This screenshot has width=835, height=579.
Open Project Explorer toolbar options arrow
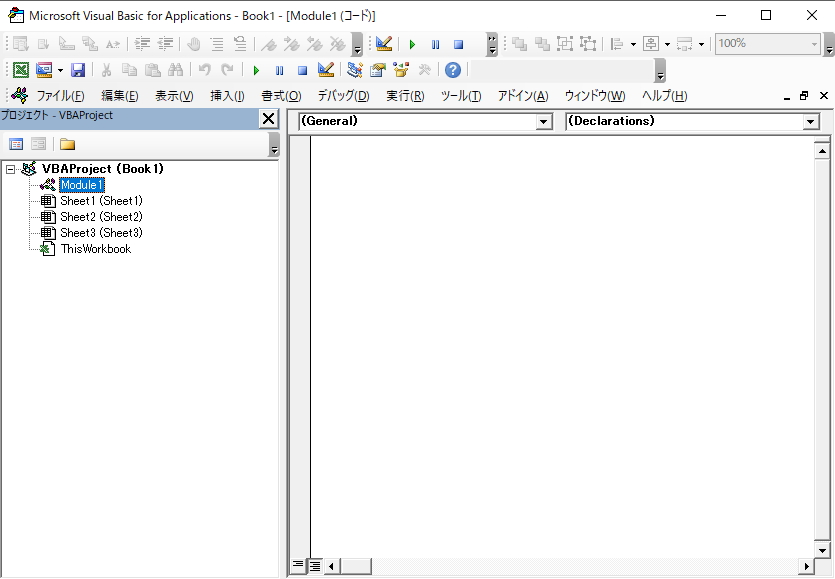click(x=274, y=144)
